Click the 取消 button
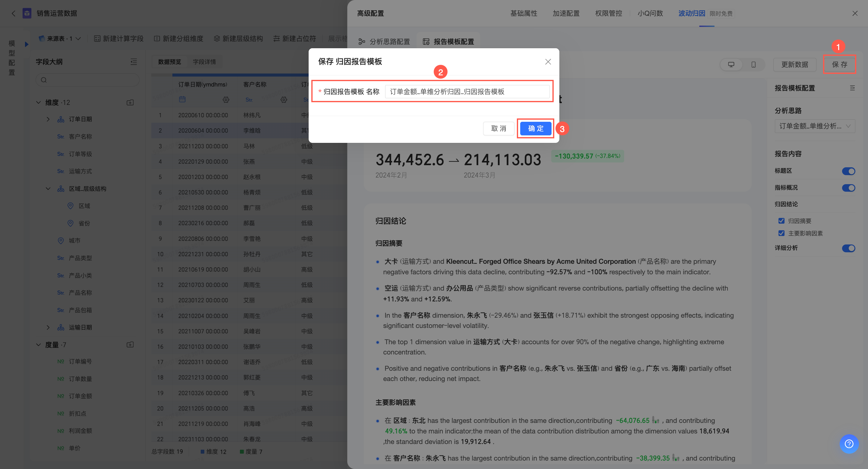 [x=498, y=128]
